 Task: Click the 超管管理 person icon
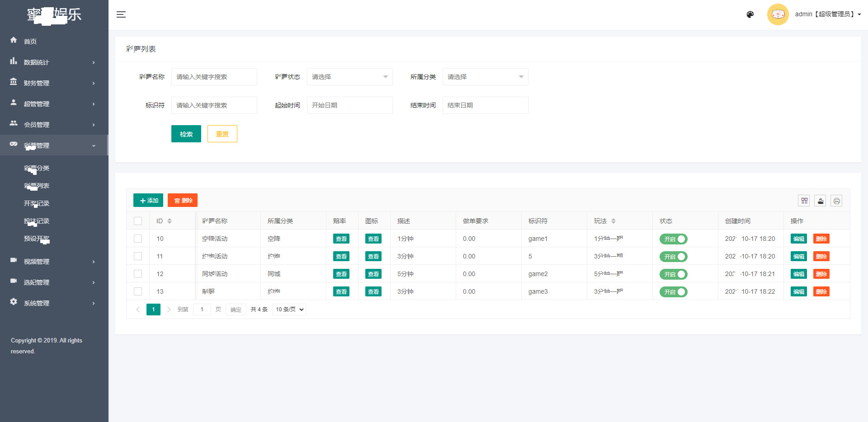14,103
